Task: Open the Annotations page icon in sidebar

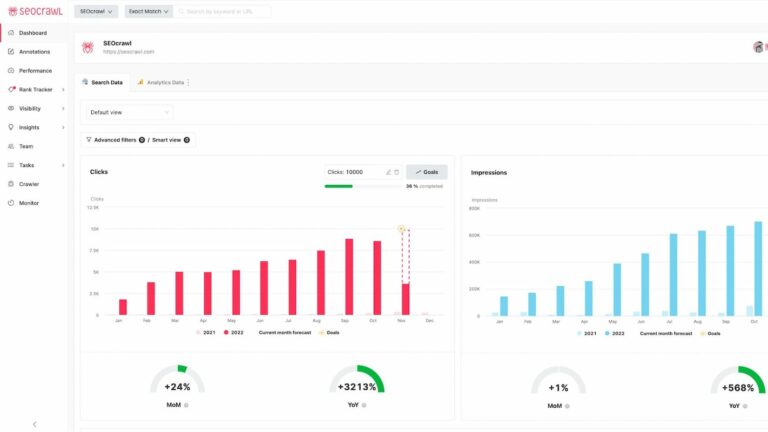Action: (10, 51)
